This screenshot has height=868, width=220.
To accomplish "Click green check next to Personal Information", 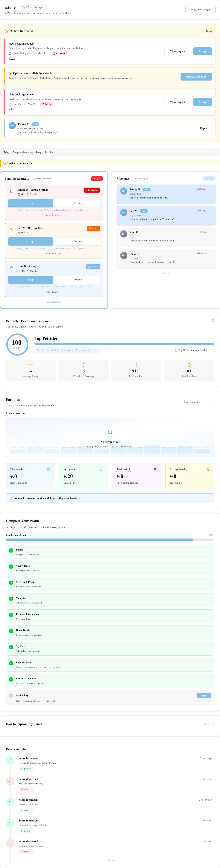I will (x=11, y=615).
